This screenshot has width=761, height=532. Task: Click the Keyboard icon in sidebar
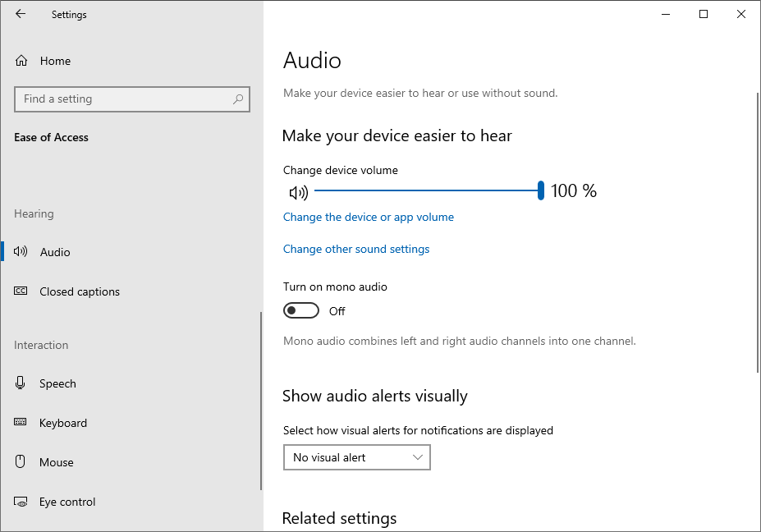pos(21,422)
